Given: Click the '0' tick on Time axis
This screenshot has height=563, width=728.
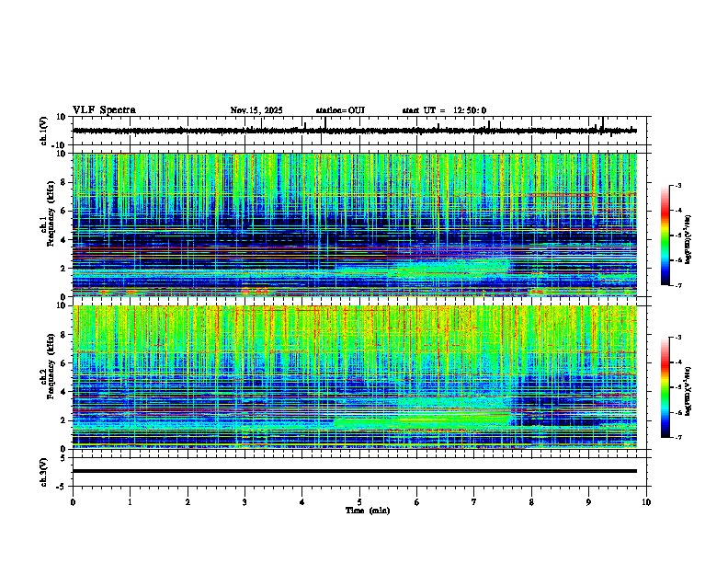Looking at the screenshot, I should tap(73, 502).
